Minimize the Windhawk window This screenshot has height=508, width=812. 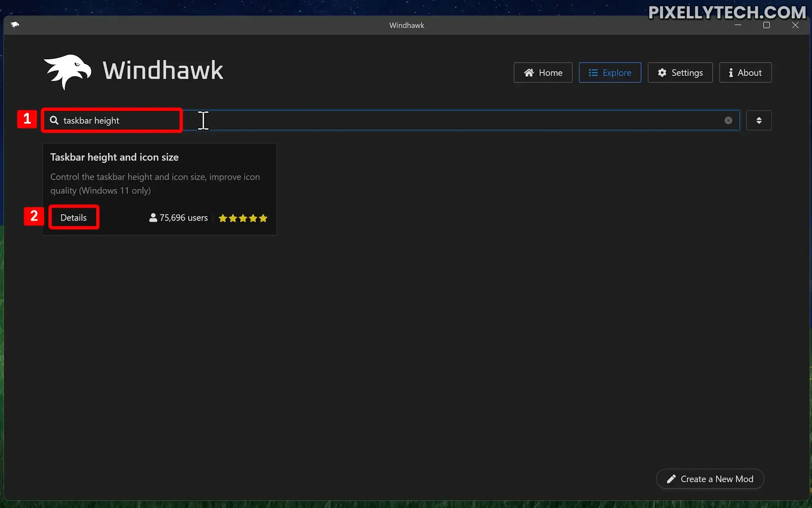[x=738, y=25]
